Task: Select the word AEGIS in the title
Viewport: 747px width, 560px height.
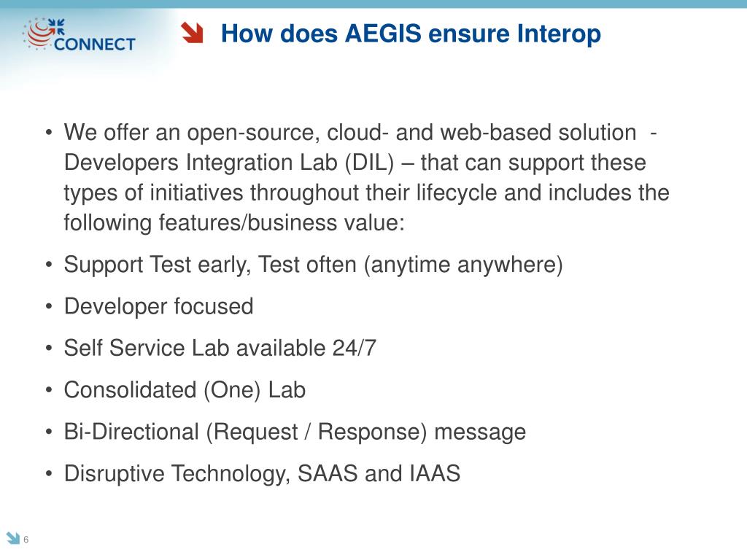Action: pos(383,34)
